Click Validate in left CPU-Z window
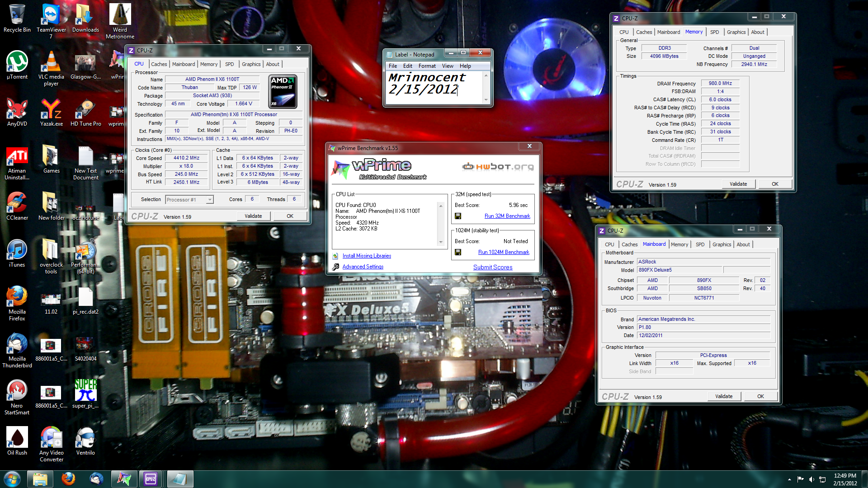868x488 pixels. click(x=253, y=216)
